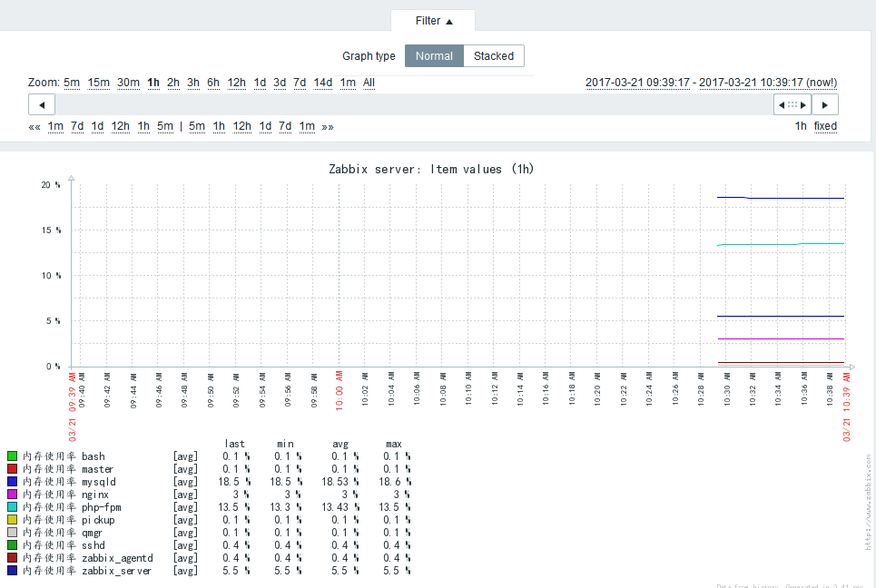Set zoom to 2h

tap(173, 83)
